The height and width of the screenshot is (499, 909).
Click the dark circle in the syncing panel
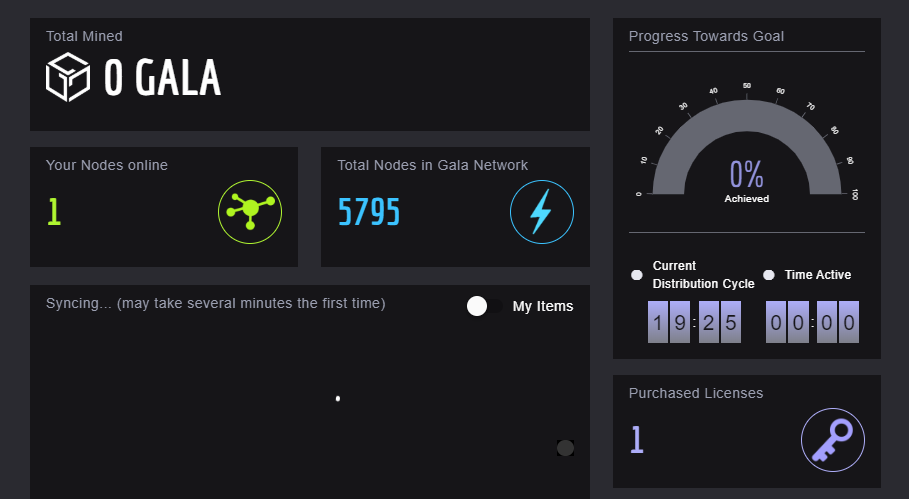565,448
